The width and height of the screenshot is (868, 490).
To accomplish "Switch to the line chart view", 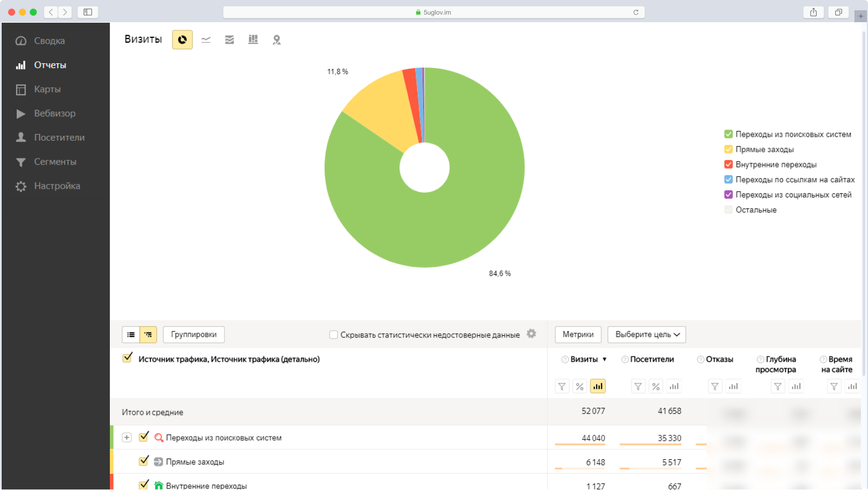I will pyautogui.click(x=206, y=39).
